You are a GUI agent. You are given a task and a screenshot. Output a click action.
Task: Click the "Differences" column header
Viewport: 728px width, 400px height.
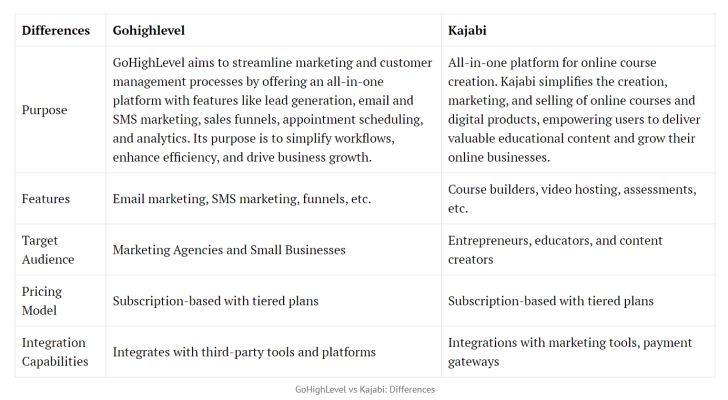(x=56, y=30)
